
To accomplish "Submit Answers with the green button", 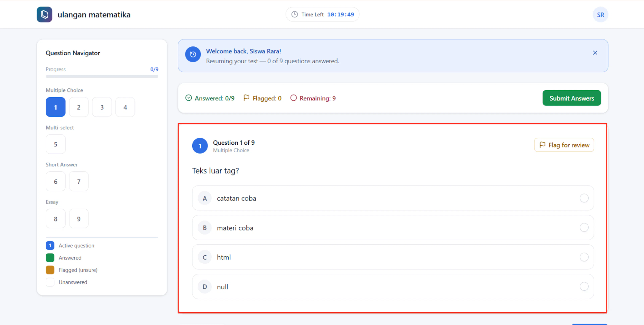I will click(572, 98).
